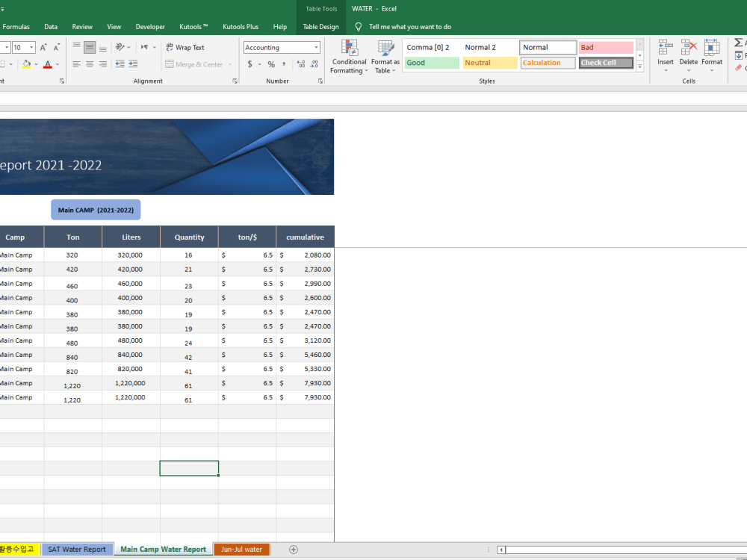Decrease font size with the smaller A icon

coord(56,47)
